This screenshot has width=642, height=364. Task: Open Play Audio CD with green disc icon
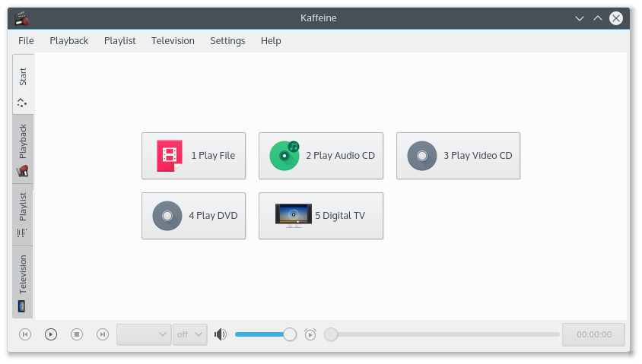284,156
